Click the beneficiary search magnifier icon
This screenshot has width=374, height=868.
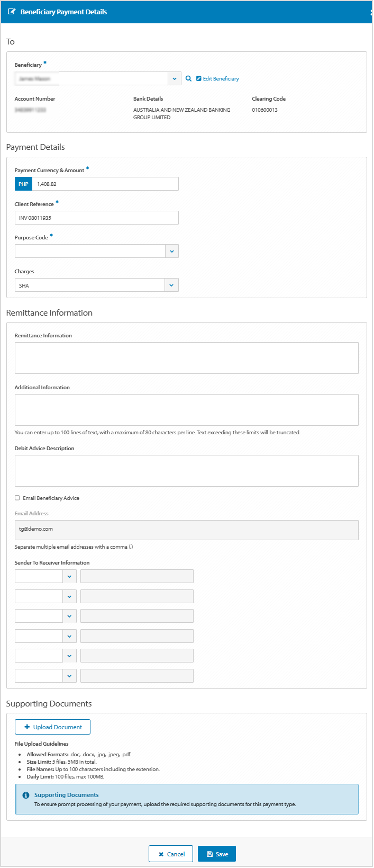click(x=189, y=78)
